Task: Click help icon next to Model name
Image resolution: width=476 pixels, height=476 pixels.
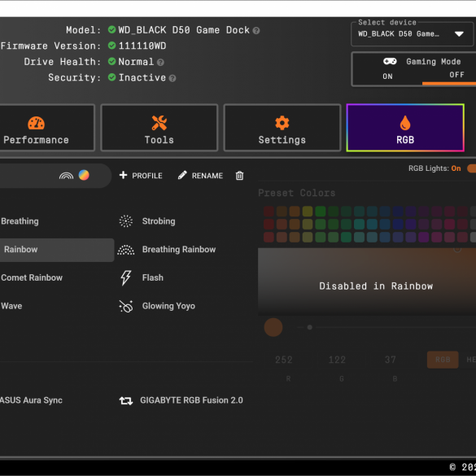Action: coord(256,31)
